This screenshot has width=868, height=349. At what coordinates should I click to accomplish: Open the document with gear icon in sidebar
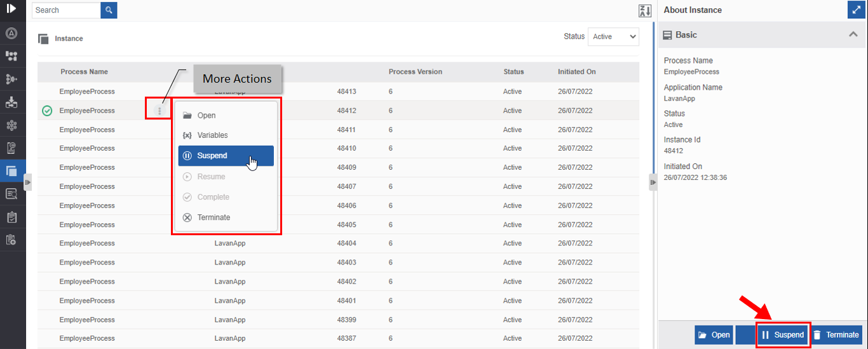[11, 147]
